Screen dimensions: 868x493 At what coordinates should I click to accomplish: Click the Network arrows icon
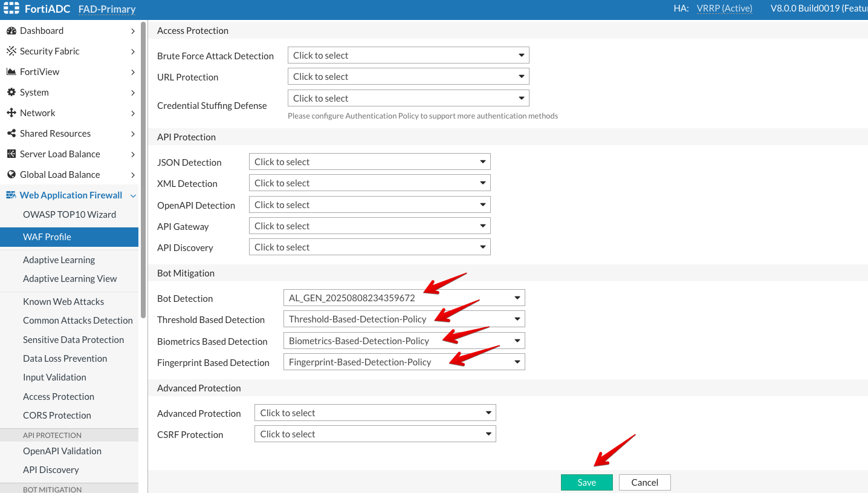point(11,113)
